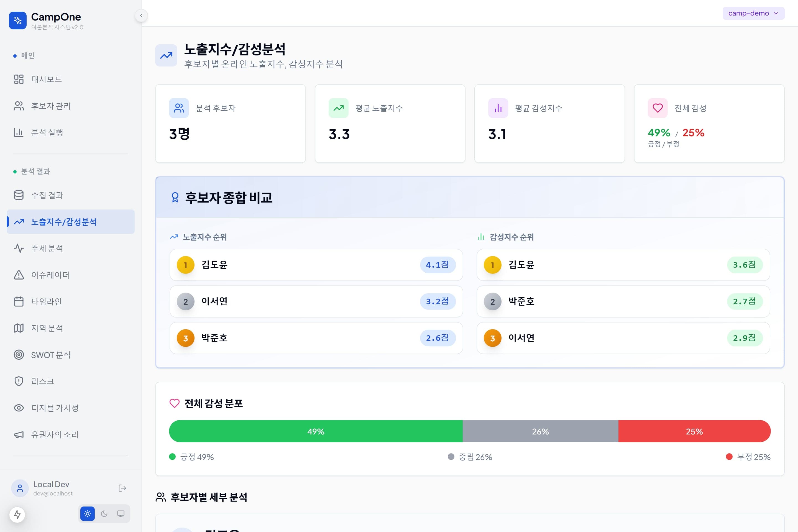Click the 지역 분석 map icon
Screen dimensions: 798x532
click(x=19, y=328)
